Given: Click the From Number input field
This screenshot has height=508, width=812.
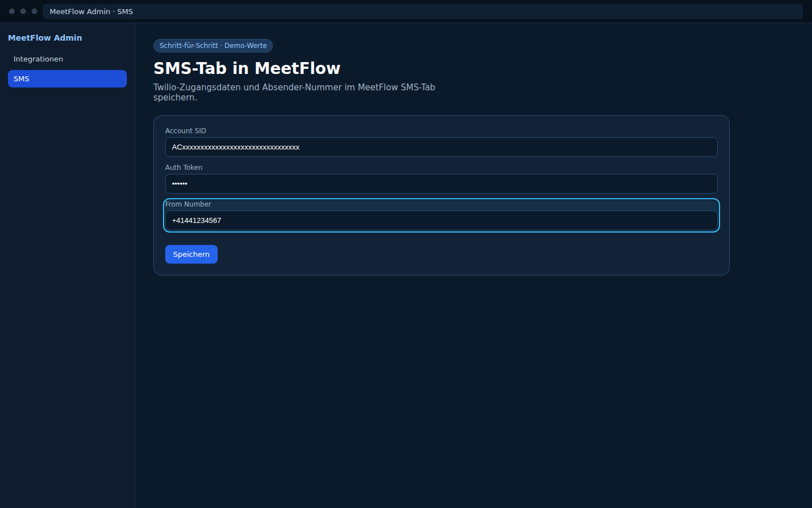Looking at the screenshot, I should (441, 221).
